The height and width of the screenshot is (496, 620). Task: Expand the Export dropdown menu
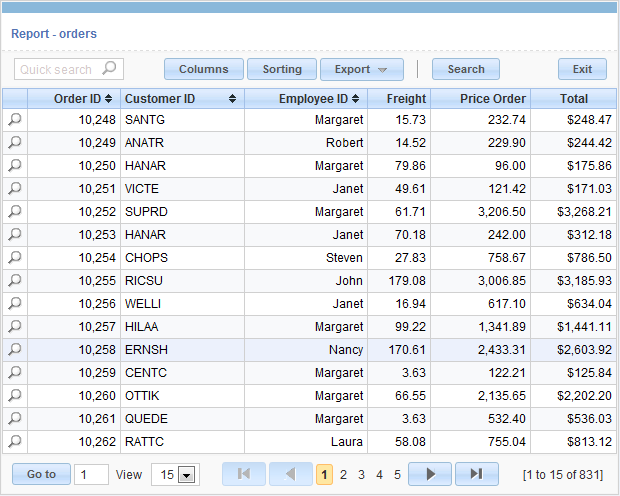pos(361,69)
